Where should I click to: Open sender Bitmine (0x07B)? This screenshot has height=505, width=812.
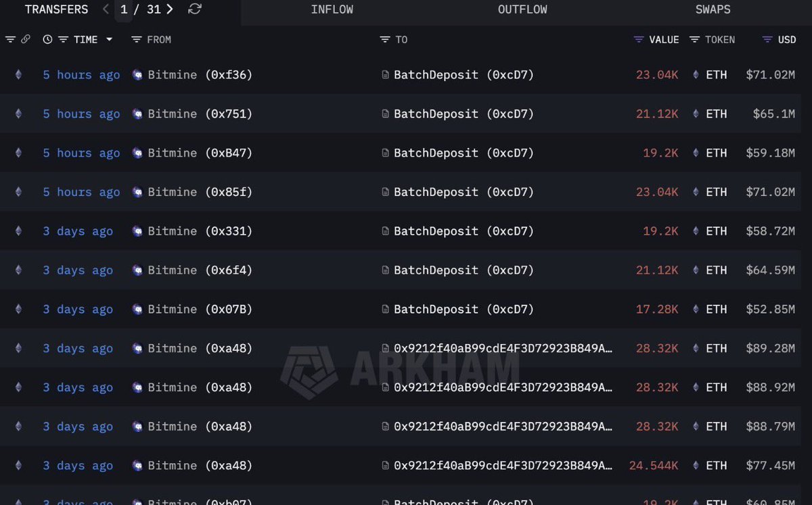pos(200,310)
